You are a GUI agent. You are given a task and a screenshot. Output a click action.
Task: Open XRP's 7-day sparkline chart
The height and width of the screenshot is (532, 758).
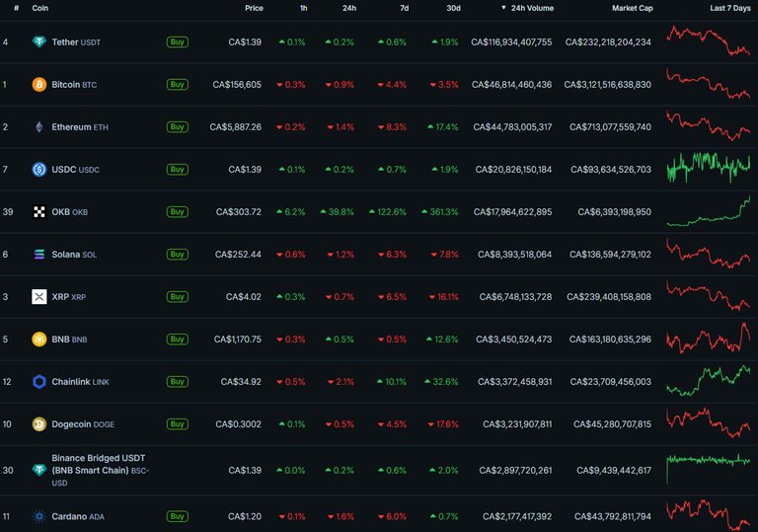pyautogui.click(x=709, y=295)
